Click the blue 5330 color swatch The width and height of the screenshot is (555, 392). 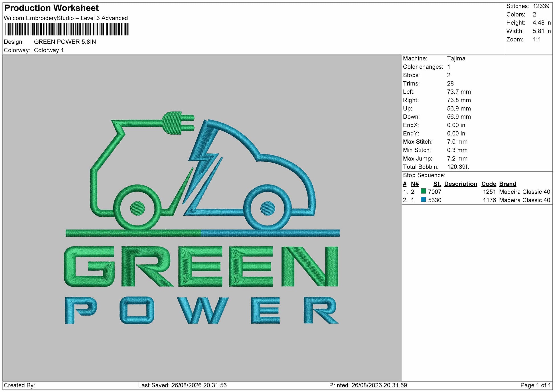(423, 200)
